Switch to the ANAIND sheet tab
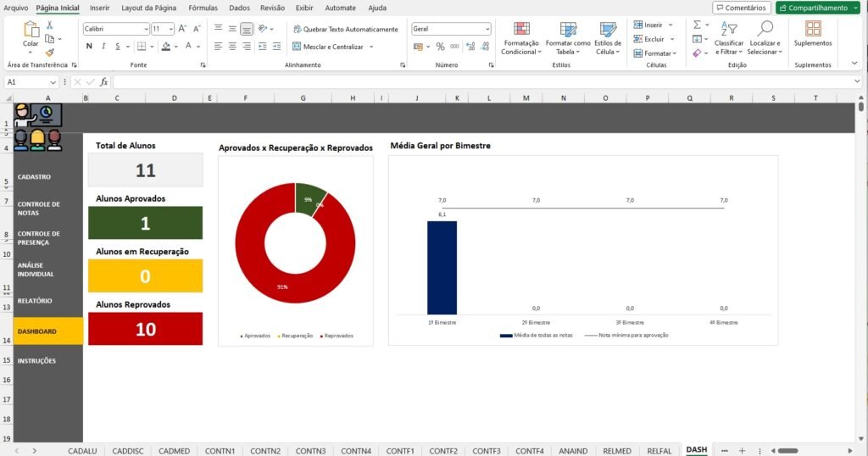Viewport: 868px width, 456px height. click(x=573, y=451)
